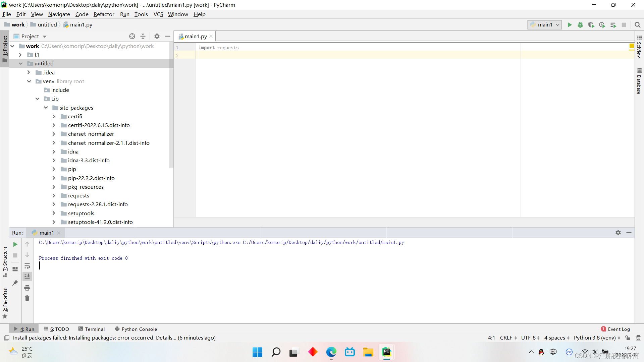The width and height of the screenshot is (644, 362).
Task: Click the locate-in-project target icon
Action: (x=132, y=36)
